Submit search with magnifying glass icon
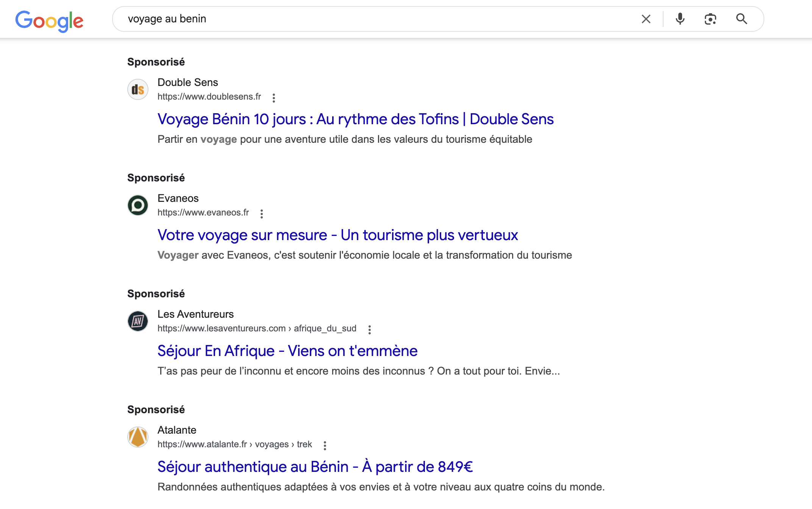The height and width of the screenshot is (509, 812). tap(742, 19)
